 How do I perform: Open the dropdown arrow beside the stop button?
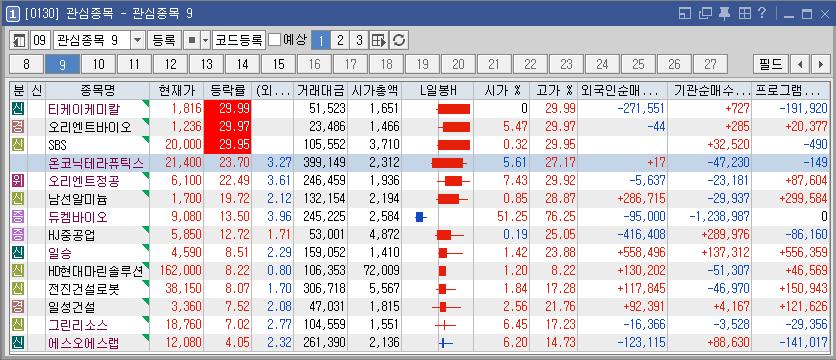point(205,40)
